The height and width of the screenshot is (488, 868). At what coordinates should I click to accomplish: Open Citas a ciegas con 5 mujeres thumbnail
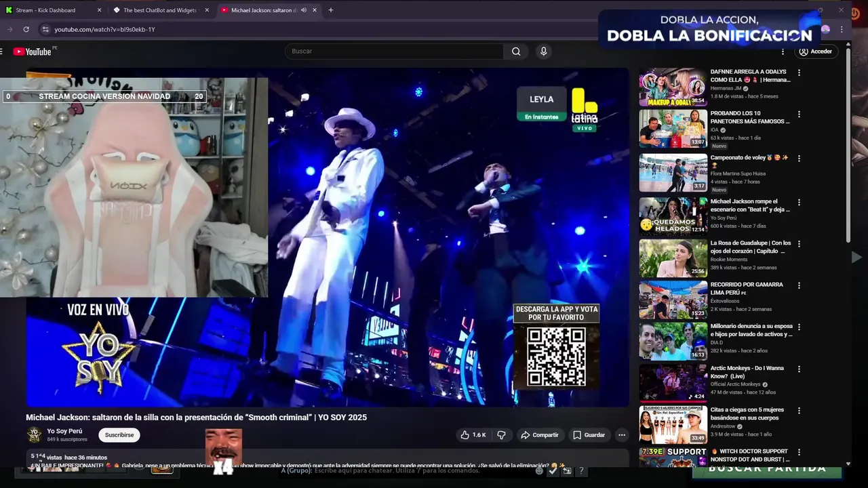(673, 425)
